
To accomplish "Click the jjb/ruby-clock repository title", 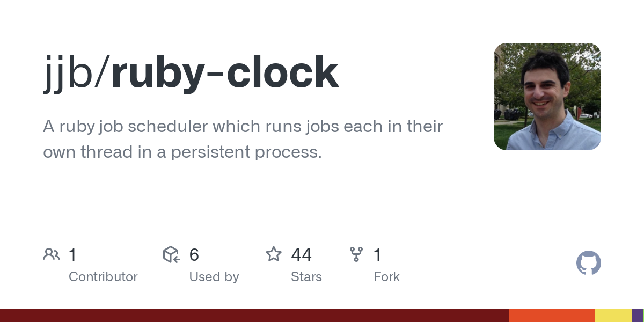I will pyautogui.click(x=191, y=73).
